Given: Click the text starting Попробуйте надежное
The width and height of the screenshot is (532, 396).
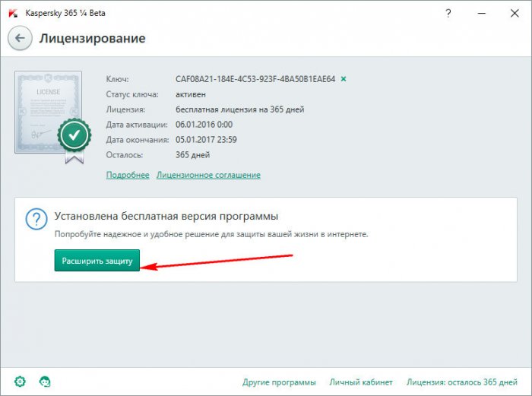Looking at the screenshot, I should (211, 234).
